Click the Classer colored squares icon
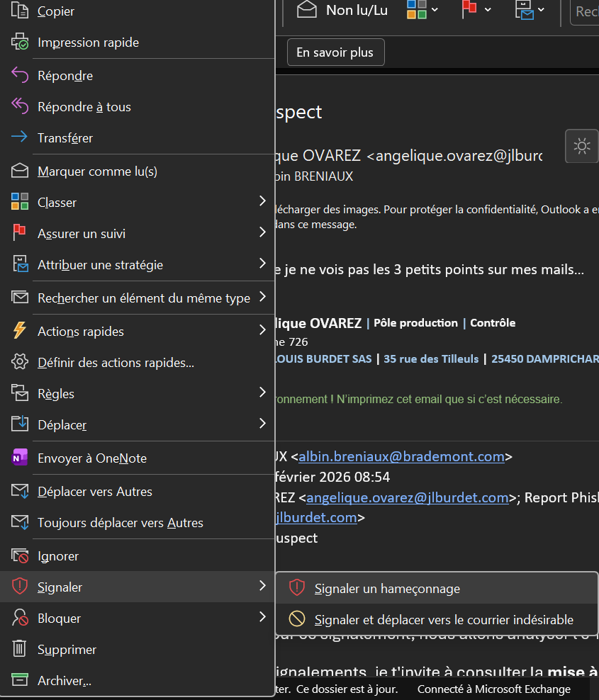This screenshot has height=700, width=599. [x=20, y=202]
